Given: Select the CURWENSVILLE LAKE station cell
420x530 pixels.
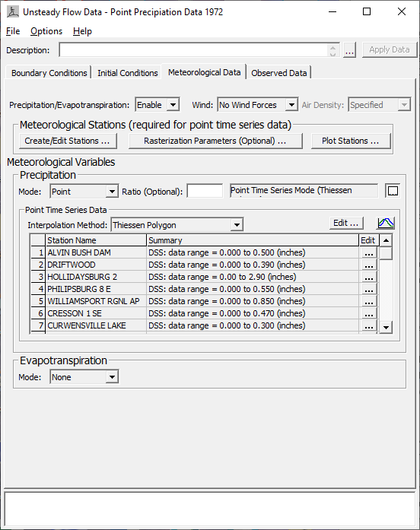Looking at the screenshot, I should point(96,326).
